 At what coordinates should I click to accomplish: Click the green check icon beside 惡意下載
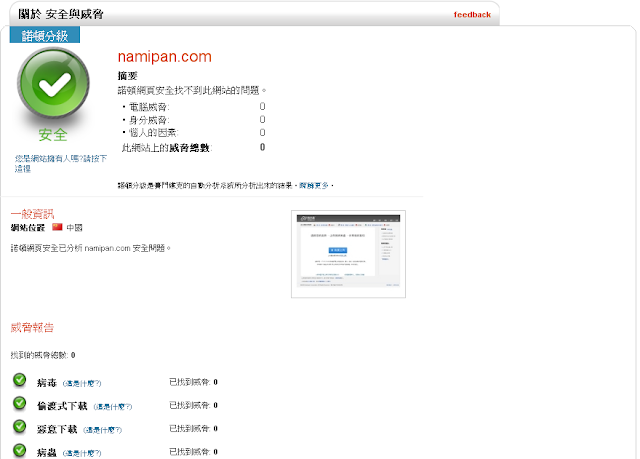(x=19, y=426)
